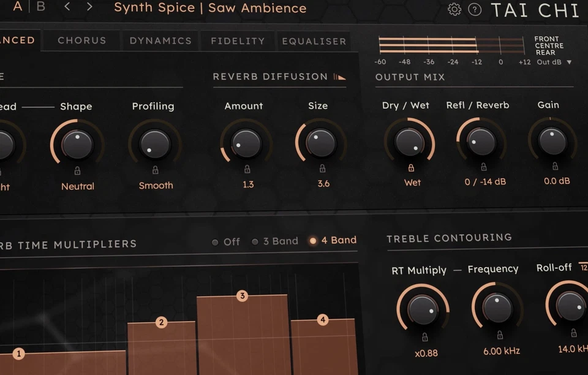Select preset slot A
This screenshot has height=375, width=588.
coord(17,7)
